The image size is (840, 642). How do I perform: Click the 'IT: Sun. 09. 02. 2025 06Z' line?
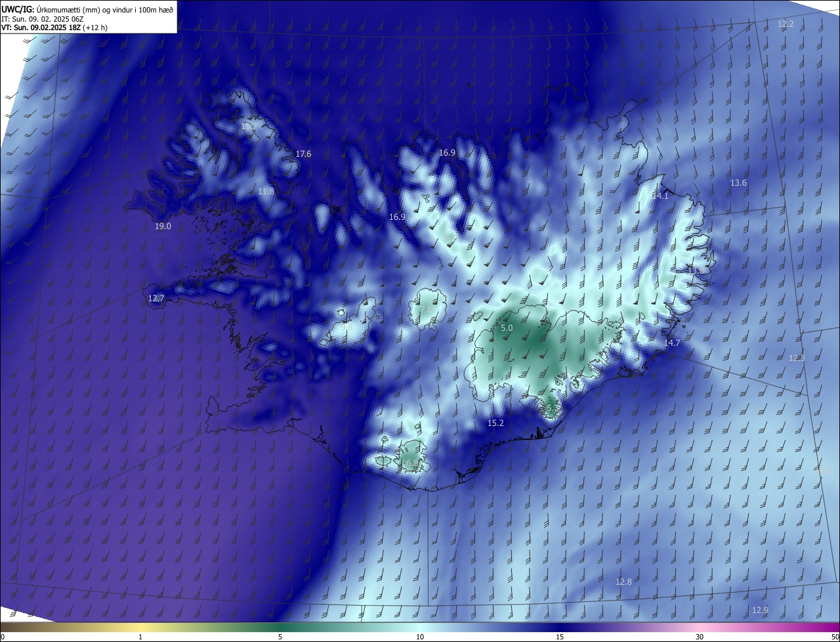coord(42,19)
